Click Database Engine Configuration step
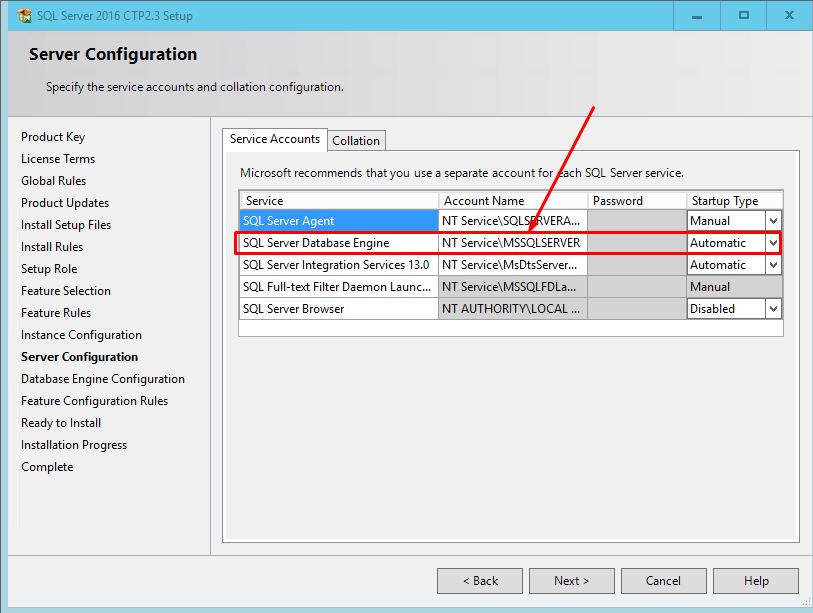 (103, 379)
